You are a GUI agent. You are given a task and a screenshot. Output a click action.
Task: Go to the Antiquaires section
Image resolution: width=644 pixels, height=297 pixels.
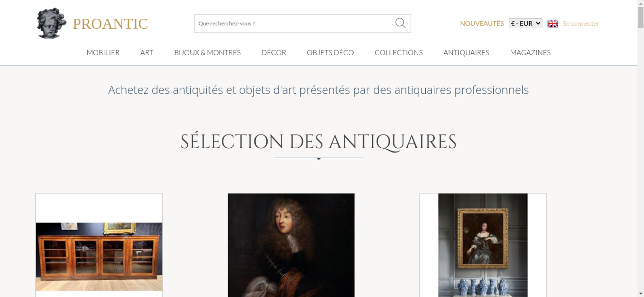click(466, 52)
